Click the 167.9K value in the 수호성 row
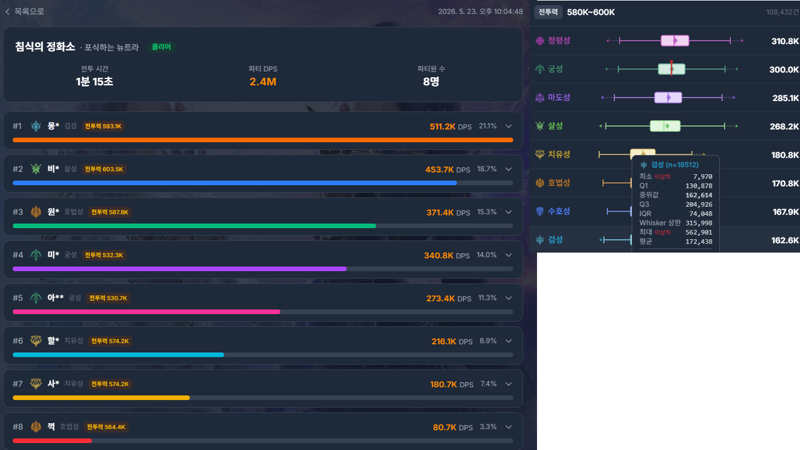 pos(786,212)
